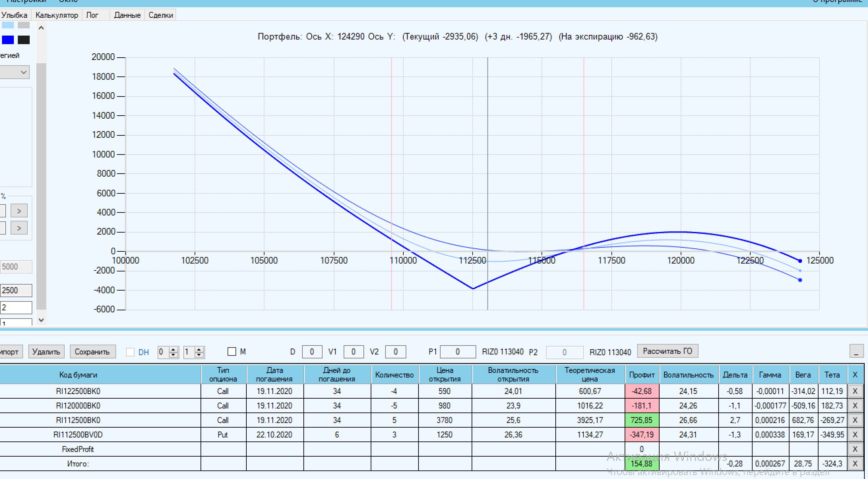The image size is (868, 479).
Task: Click X on the RI112500BK0 row
Action: (x=854, y=420)
